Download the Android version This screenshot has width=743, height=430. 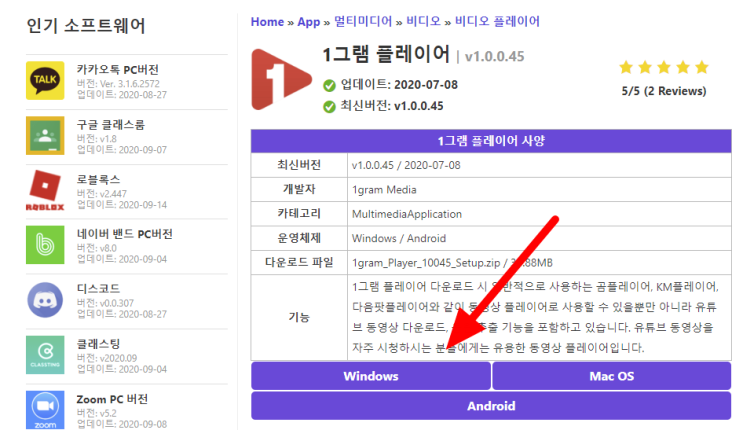[491, 406]
